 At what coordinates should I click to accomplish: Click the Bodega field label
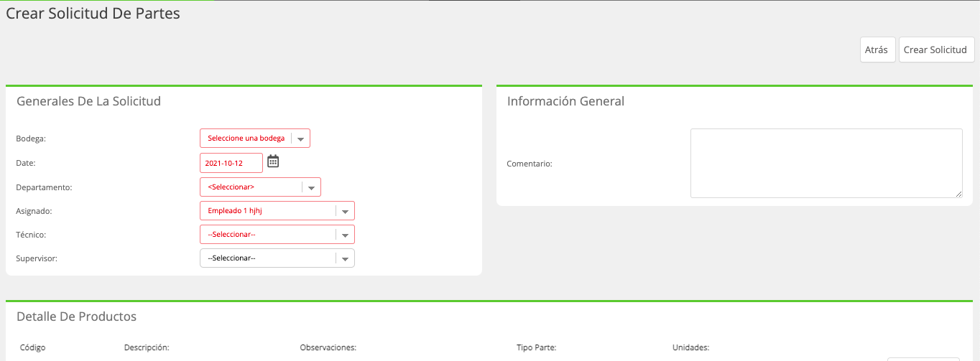tap(31, 139)
